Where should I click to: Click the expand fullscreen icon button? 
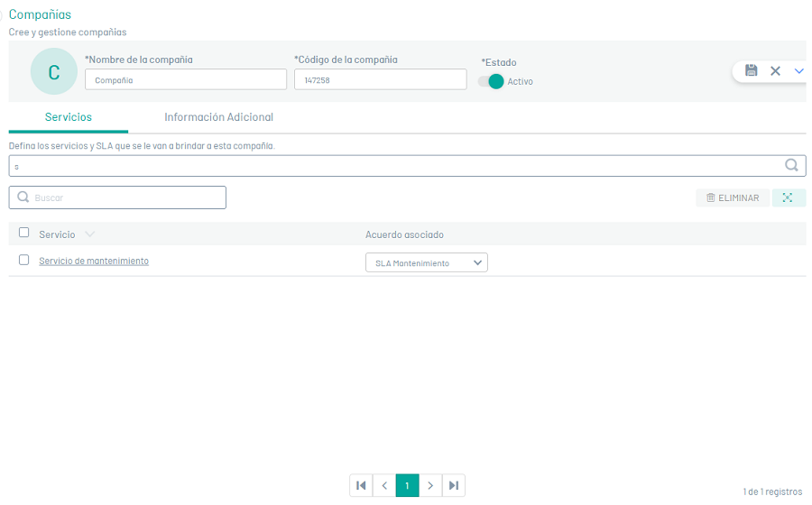(788, 197)
